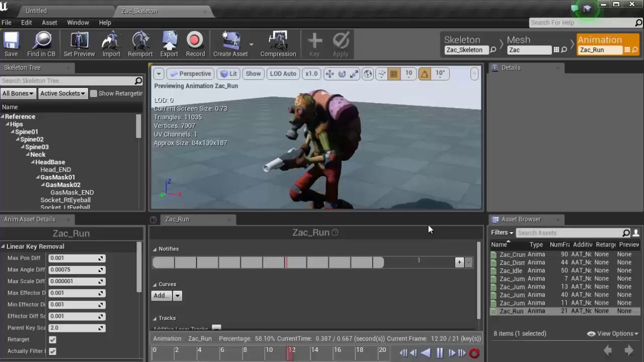Open the Window menu
Viewport: 644px width, 362px height.
(x=78, y=23)
